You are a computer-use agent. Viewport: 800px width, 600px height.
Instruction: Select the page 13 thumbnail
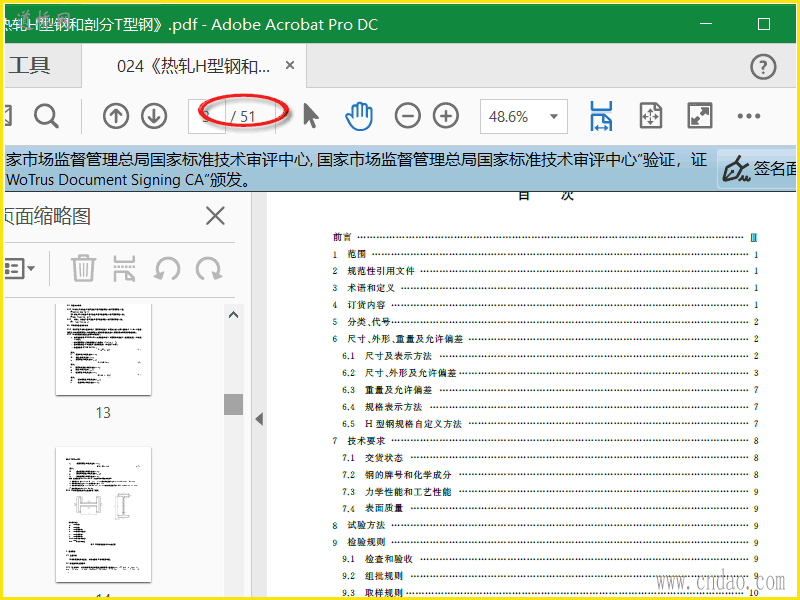tap(103, 350)
